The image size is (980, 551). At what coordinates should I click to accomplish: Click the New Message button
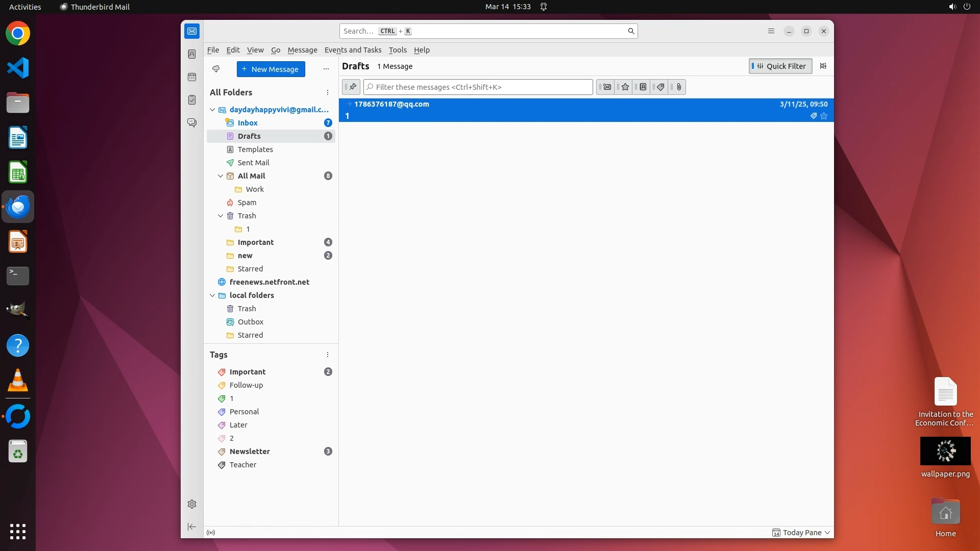pos(271,69)
